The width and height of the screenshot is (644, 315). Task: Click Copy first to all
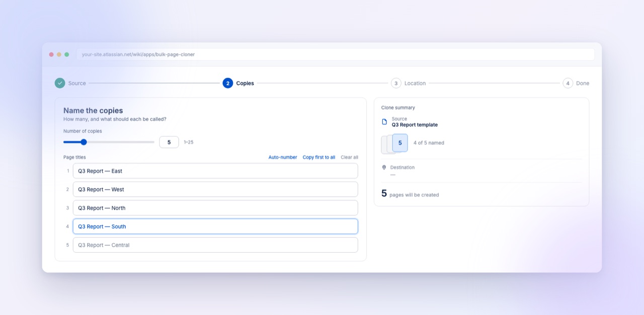pos(319,157)
